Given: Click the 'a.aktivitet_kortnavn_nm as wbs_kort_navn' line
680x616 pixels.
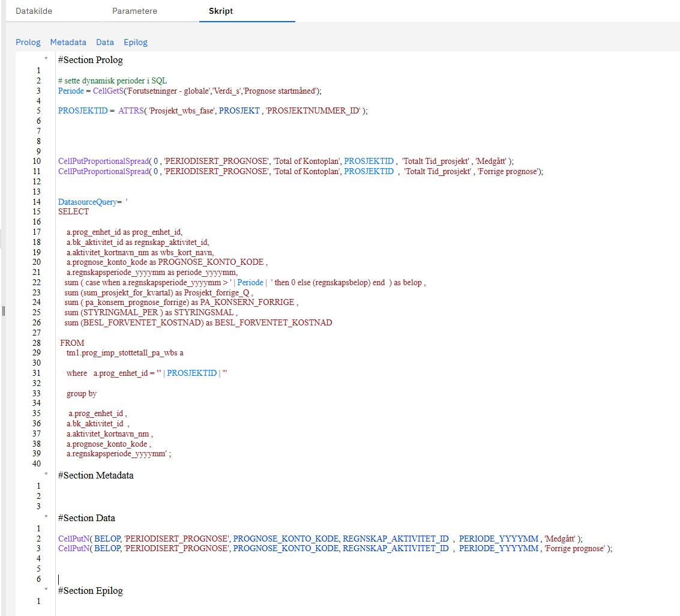Looking at the screenshot, I should tap(140, 252).
